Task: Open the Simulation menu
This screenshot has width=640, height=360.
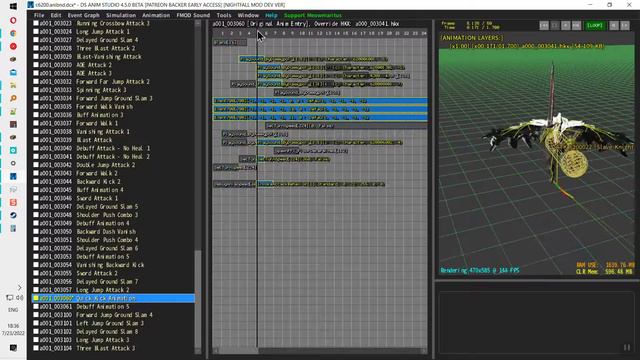Action: (x=121, y=15)
